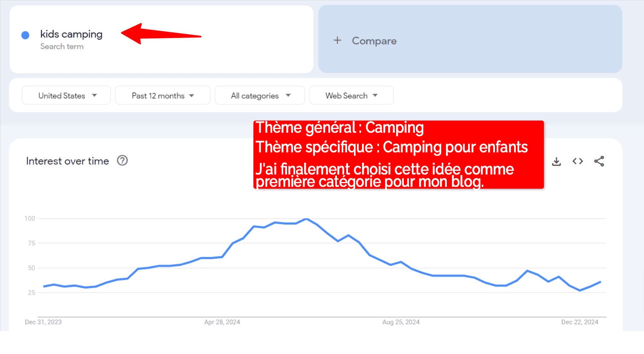Viewport: 644px width, 354px height.
Task: Click the embed code icon
Action: [578, 161]
